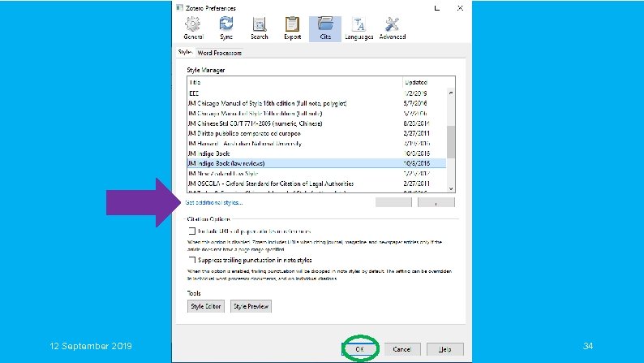The height and width of the screenshot is (363, 644).
Task: Switch to the Styles tab
Action: 185,52
